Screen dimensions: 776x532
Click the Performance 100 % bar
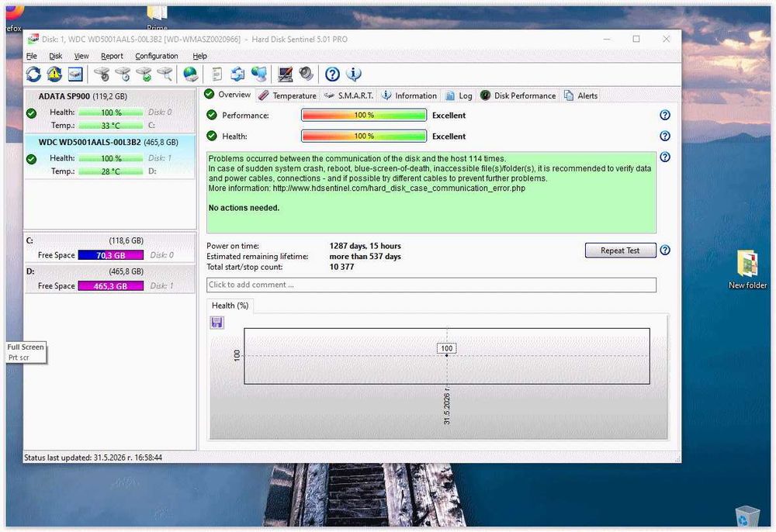point(364,116)
